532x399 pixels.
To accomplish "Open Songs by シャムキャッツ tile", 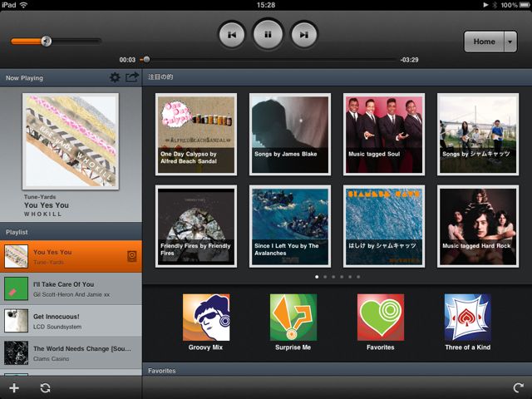I will click(x=478, y=135).
